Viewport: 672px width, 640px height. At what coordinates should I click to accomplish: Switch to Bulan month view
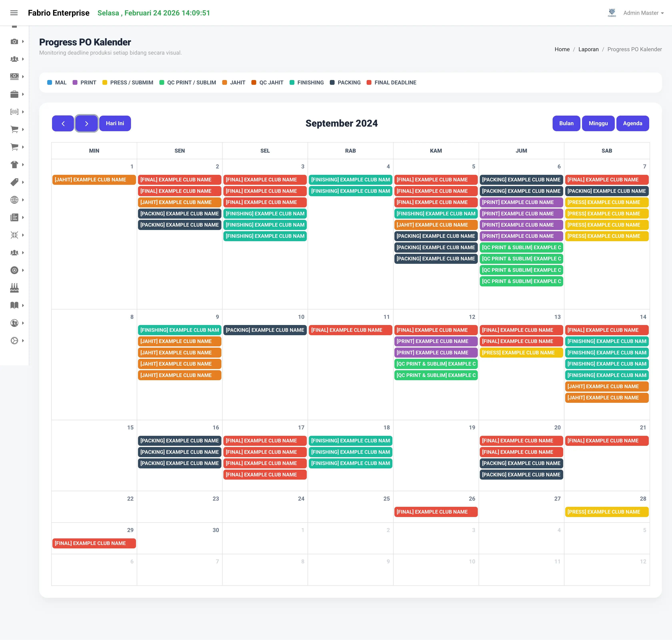click(566, 123)
